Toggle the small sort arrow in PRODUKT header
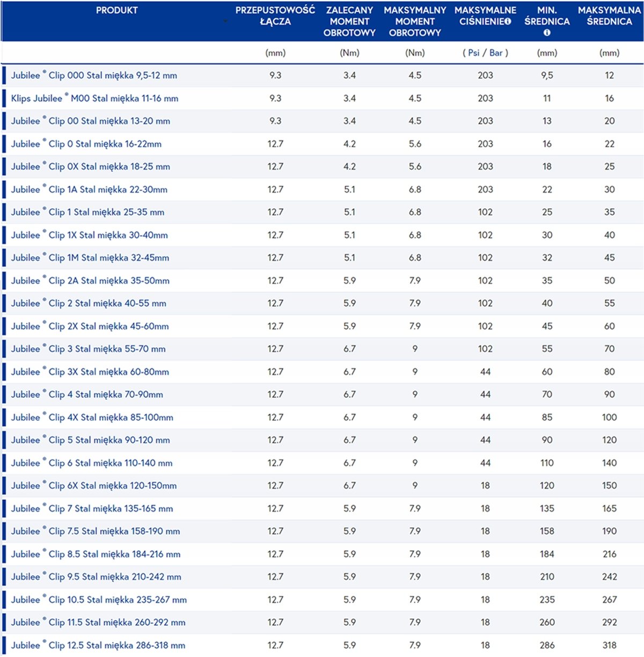 click(x=225, y=21)
